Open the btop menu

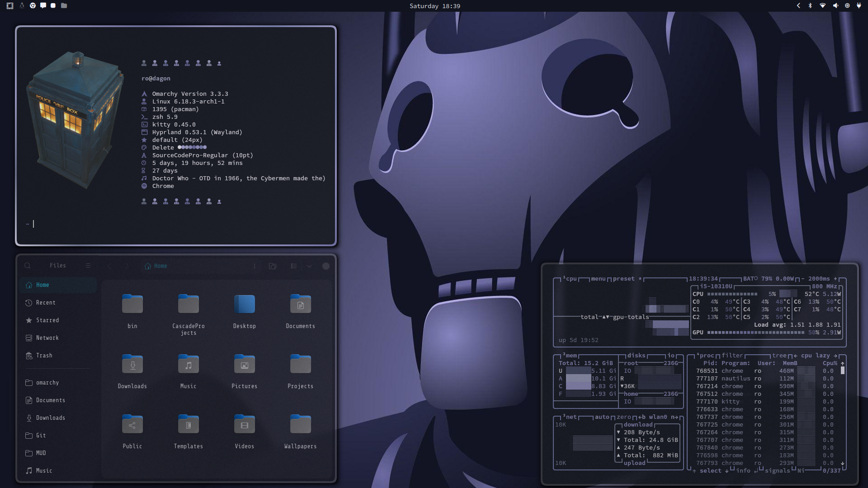point(598,279)
